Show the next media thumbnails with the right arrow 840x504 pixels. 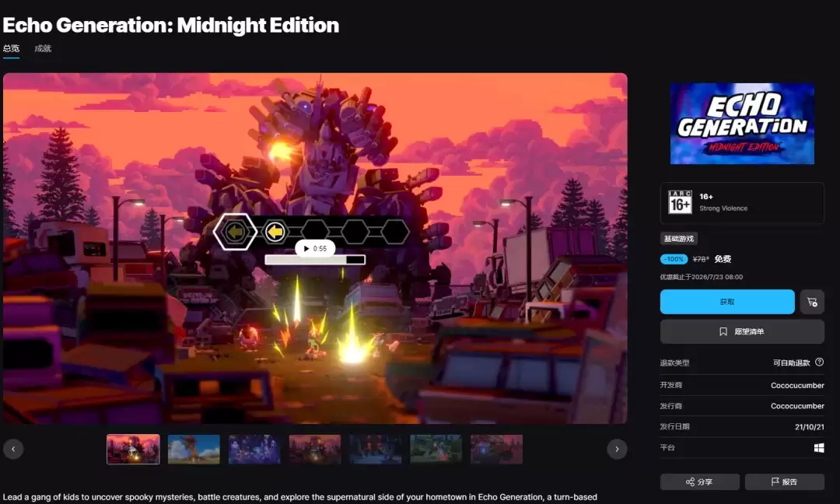[x=617, y=449]
